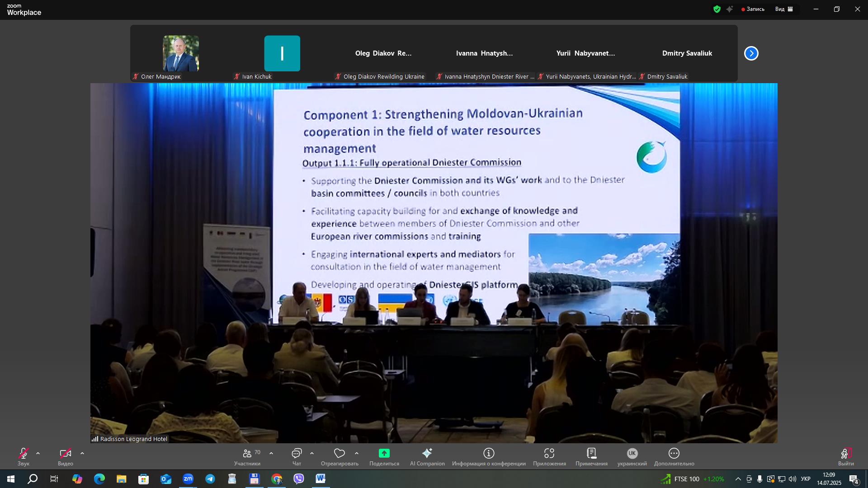This screenshot has width=868, height=488.
Task: Open volume control in system tray
Action: 792,479
